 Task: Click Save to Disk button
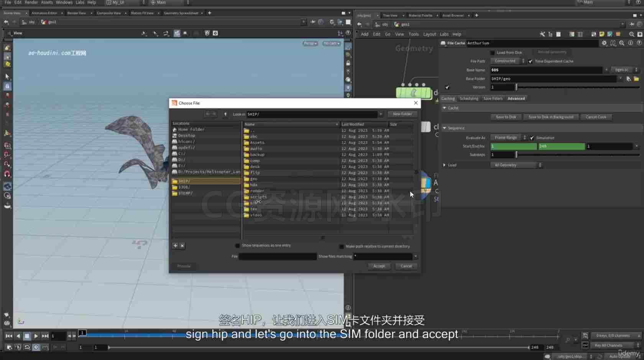pyautogui.click(x=506, y=117)
